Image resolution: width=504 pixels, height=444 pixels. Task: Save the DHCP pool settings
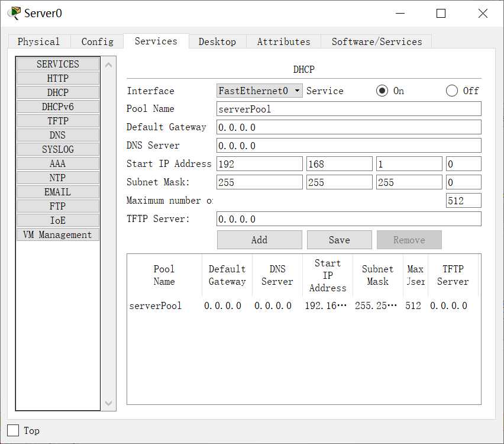[x=340, y=240]
